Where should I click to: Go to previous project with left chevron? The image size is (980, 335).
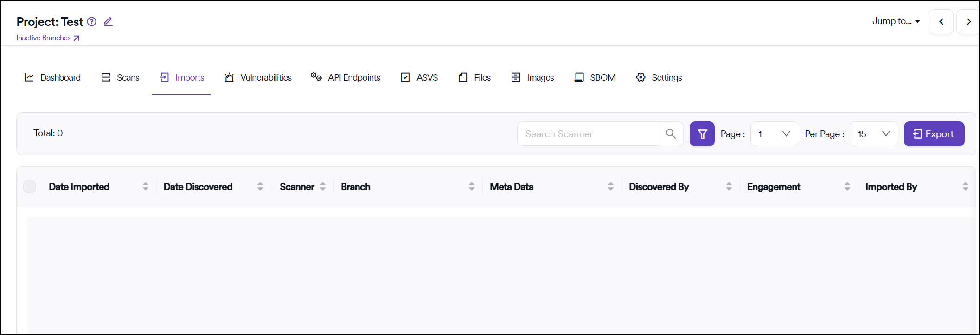(x=941, y=22)
